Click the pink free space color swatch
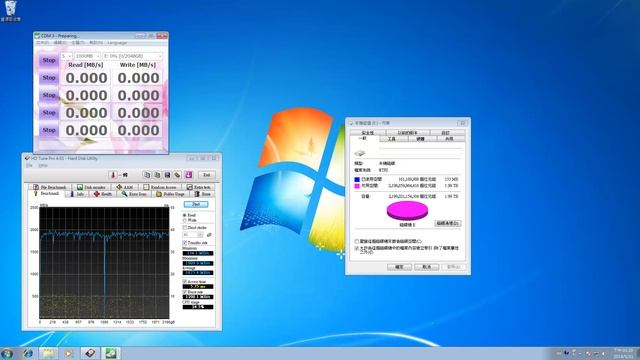 point(357,186)
